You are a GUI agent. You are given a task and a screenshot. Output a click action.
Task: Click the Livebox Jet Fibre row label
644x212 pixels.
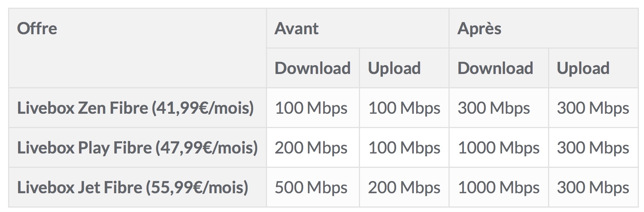pyautogui.click(x=132, y=188)
